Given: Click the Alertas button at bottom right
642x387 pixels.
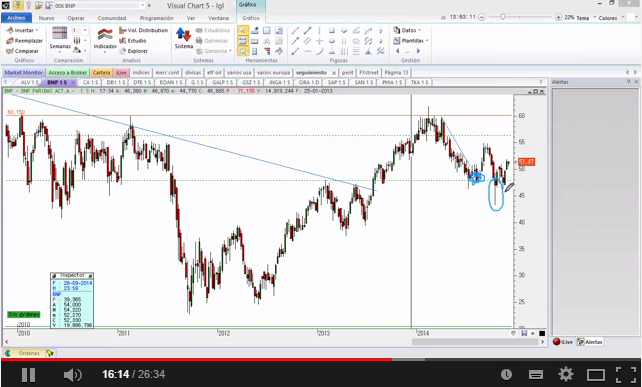Looking at the screenshot, I should coord(590,342).
